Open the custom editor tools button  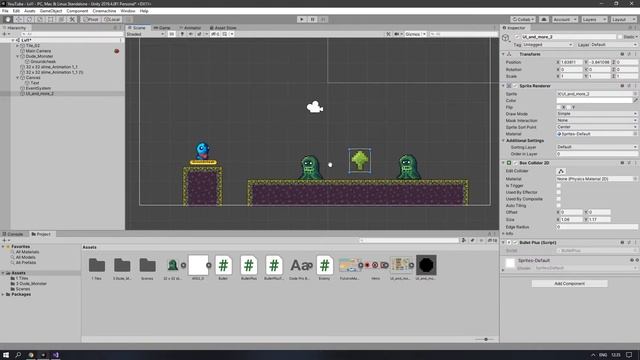(72, 19)
